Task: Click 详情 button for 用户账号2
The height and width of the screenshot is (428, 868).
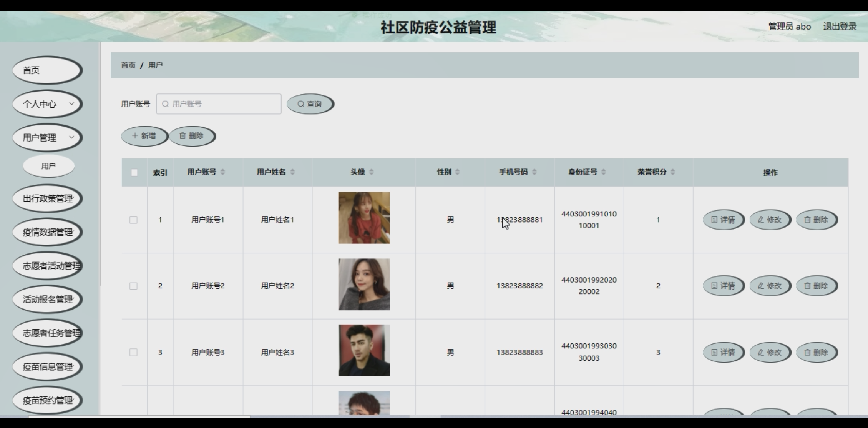Action: pyautogui.click(x=723, y=286)
